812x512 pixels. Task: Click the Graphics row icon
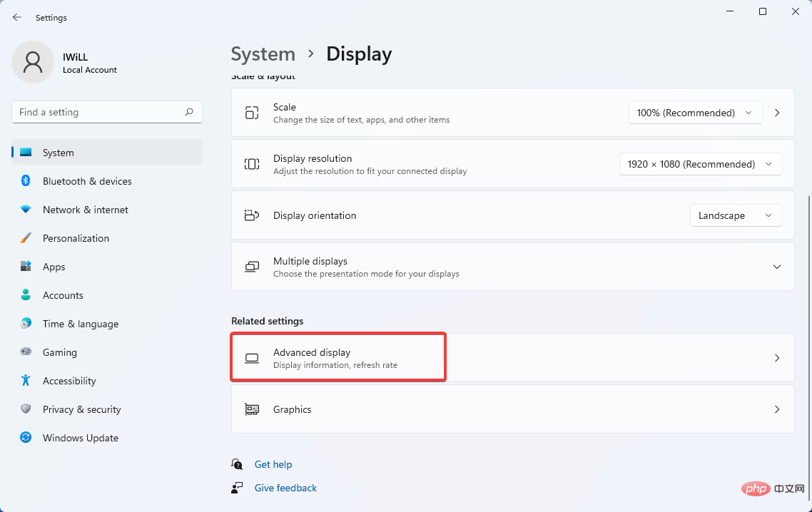(252, 409)
